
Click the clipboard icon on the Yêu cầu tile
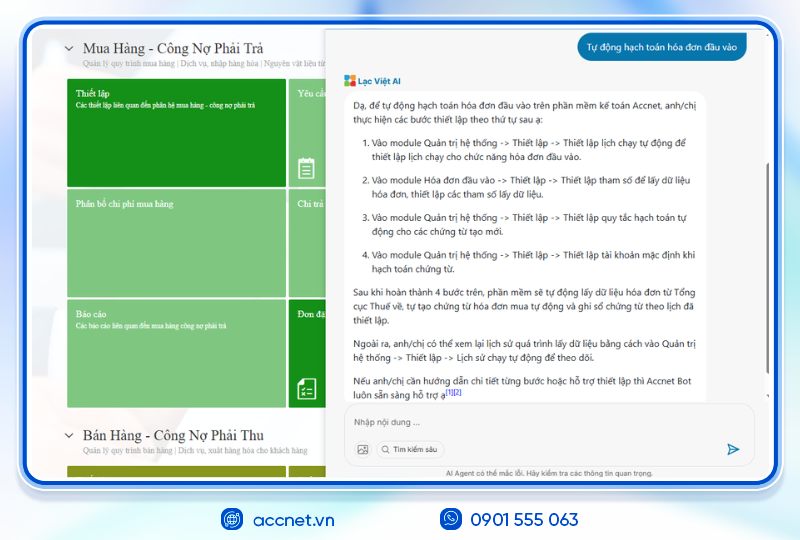coord(306,168)
